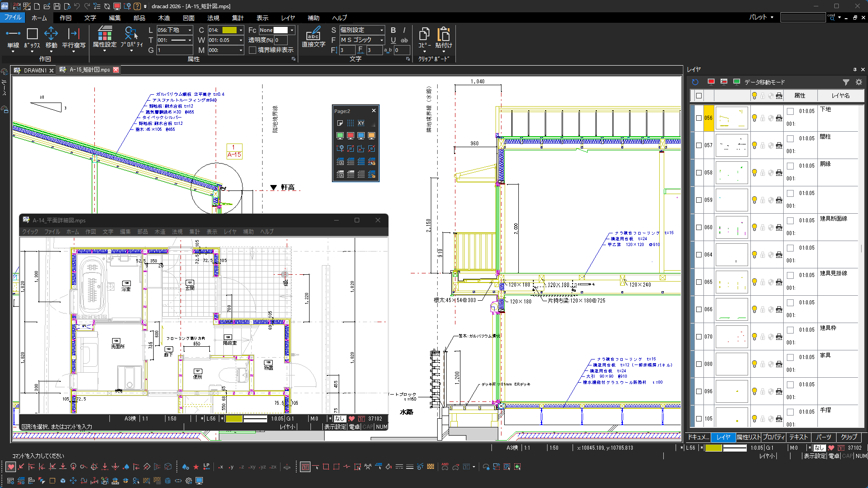868x488 pixels.
Task: Check the checkbox for layer 056
Action: (698, 118)
